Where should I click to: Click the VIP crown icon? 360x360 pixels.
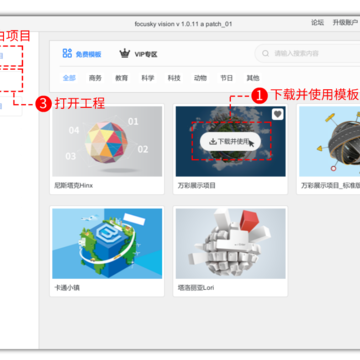coord(125,53)
